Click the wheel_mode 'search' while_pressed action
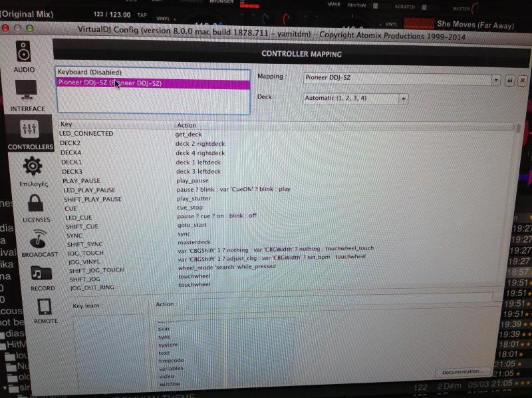532x398 pixels. (227, 267)
